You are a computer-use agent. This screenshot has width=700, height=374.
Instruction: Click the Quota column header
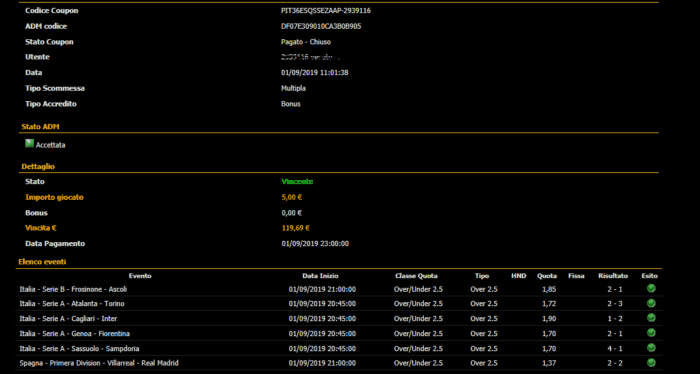[x=547, y=276]
